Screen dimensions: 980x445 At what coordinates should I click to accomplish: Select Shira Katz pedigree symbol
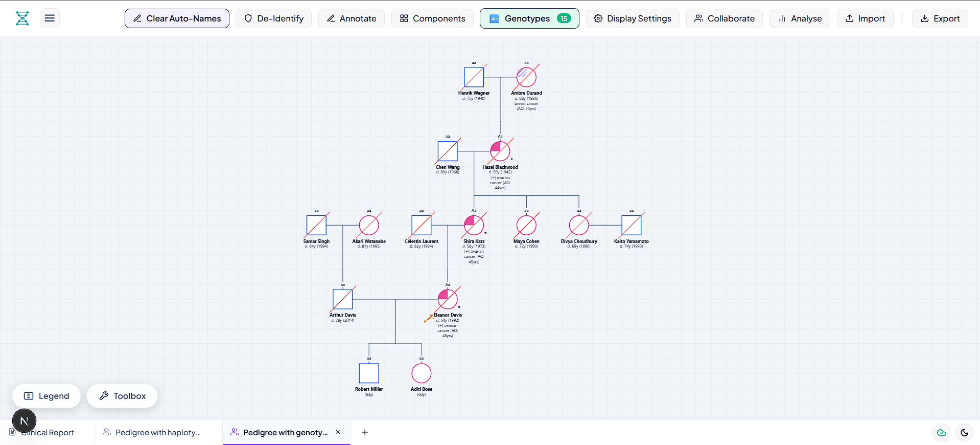point(474,225)
